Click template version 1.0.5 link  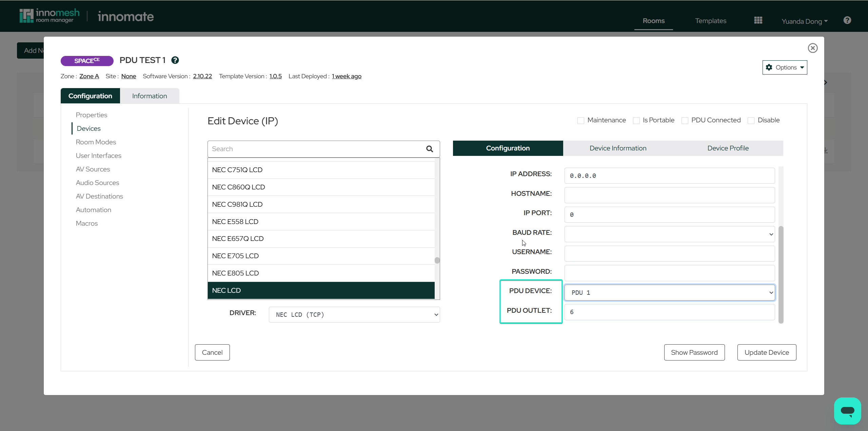pyautogui.click(x=275, y=76)
